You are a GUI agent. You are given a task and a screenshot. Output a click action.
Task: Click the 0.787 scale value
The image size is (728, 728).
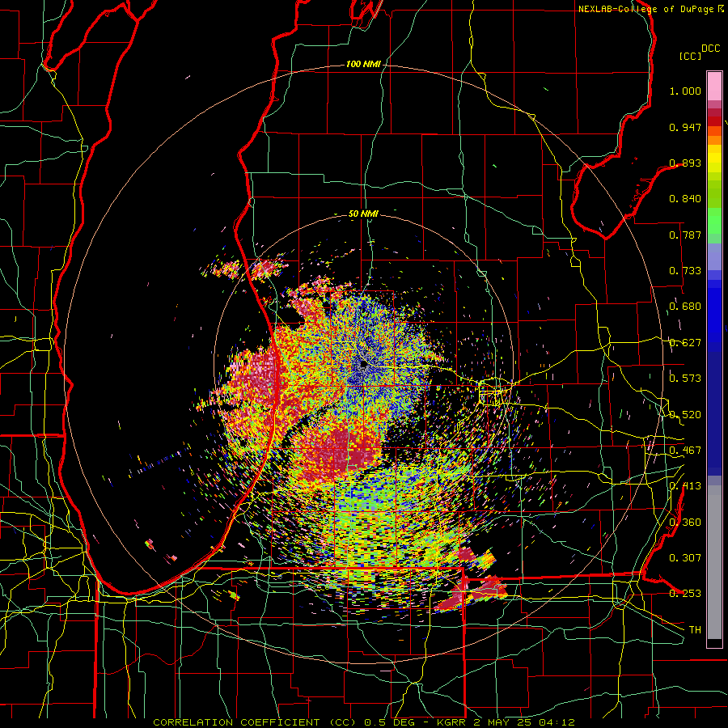685,235
